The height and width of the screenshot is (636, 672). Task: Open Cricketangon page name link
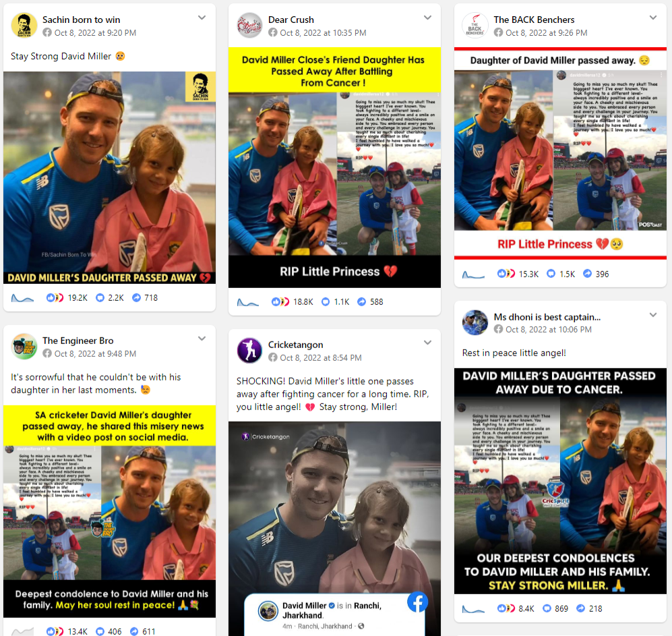(296, 345)
